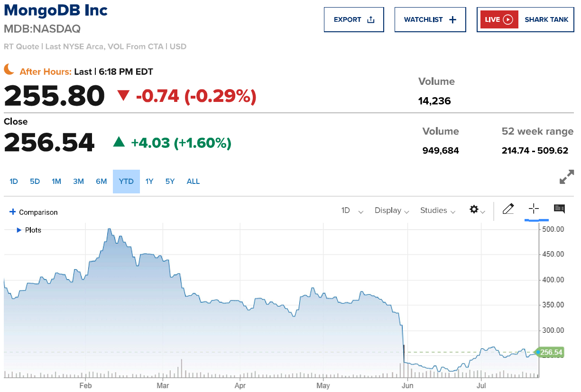
Task: Click the Live play icon
Action: (x=508, y=19)
